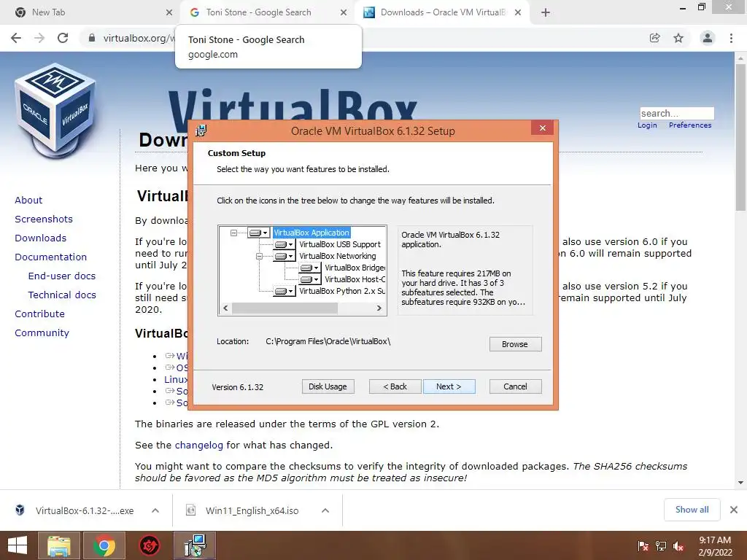
Task: Open the Login link
Action: tap(647, 125)
